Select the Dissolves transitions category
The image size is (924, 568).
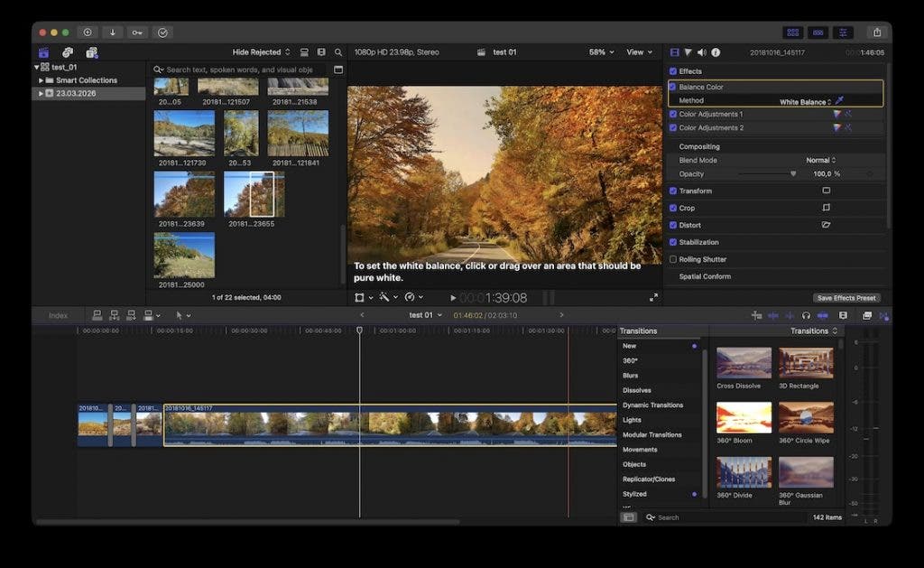click(x=637, y=390)
